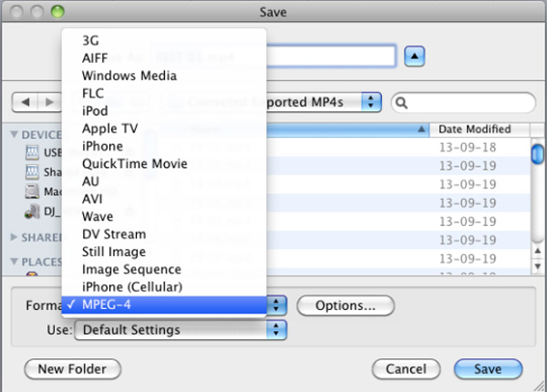Viewport: 547px width, 392px height.
Task: Collapse the DEVICES sidebar section
Action: pyautogui.click(x=15, y=135)
